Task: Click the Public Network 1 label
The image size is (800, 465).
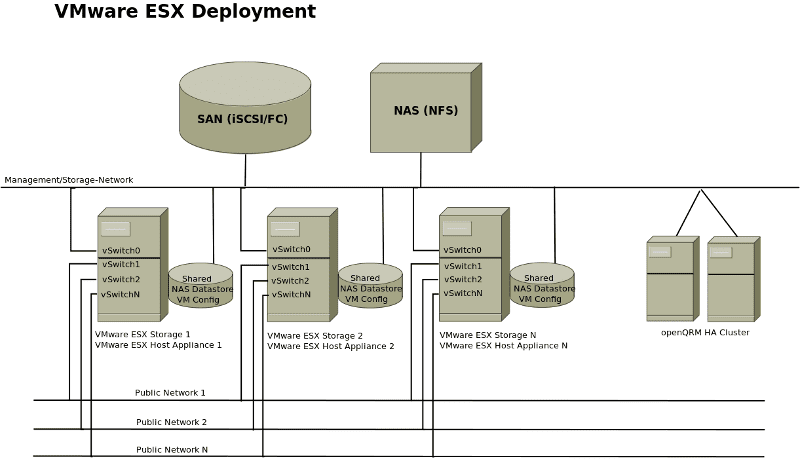Action: 170,393
